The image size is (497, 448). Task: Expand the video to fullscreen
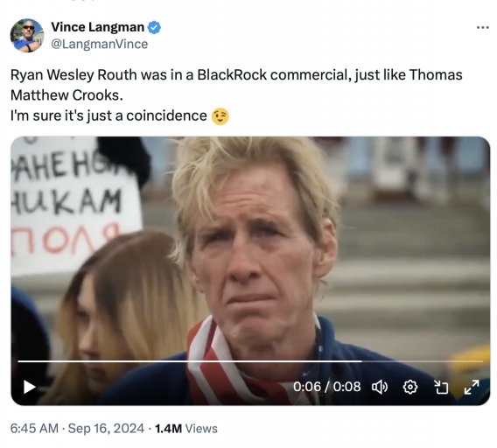472,387
